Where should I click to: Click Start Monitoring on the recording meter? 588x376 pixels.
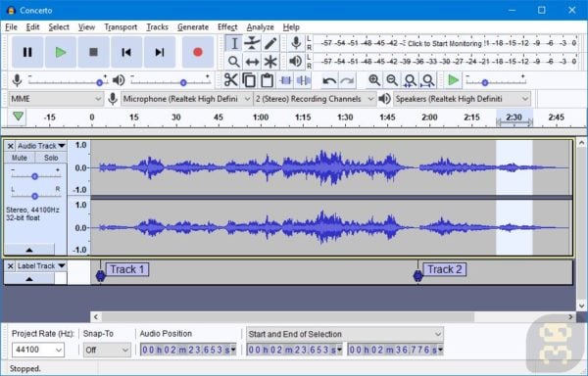coord(444,43)
